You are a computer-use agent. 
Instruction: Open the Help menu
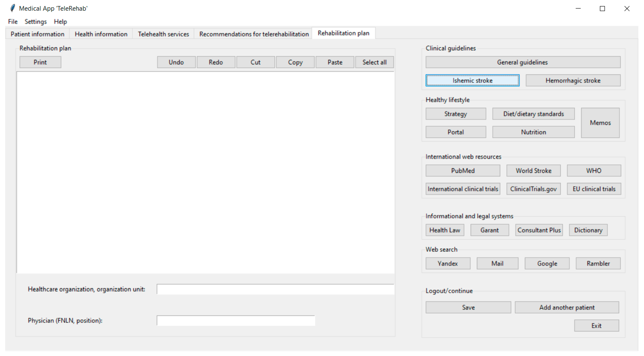[x=60, y=21]
